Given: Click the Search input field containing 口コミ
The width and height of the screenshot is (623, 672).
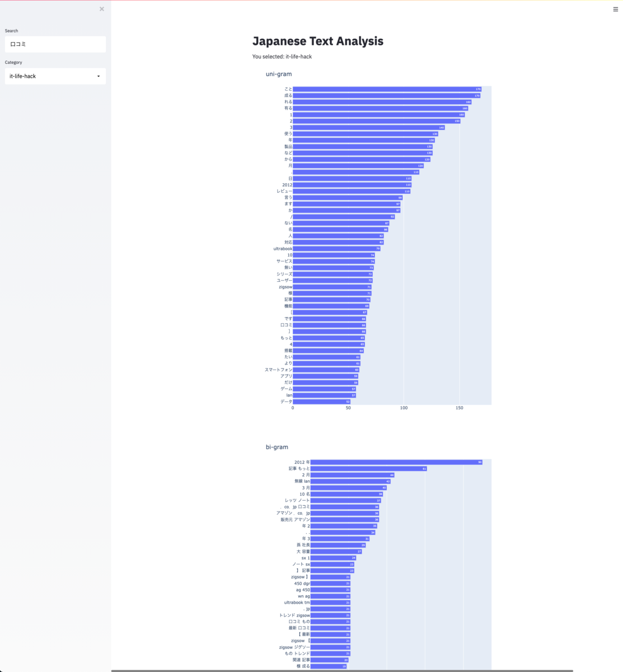Looking at the screenshot, I should pos(55,44).
